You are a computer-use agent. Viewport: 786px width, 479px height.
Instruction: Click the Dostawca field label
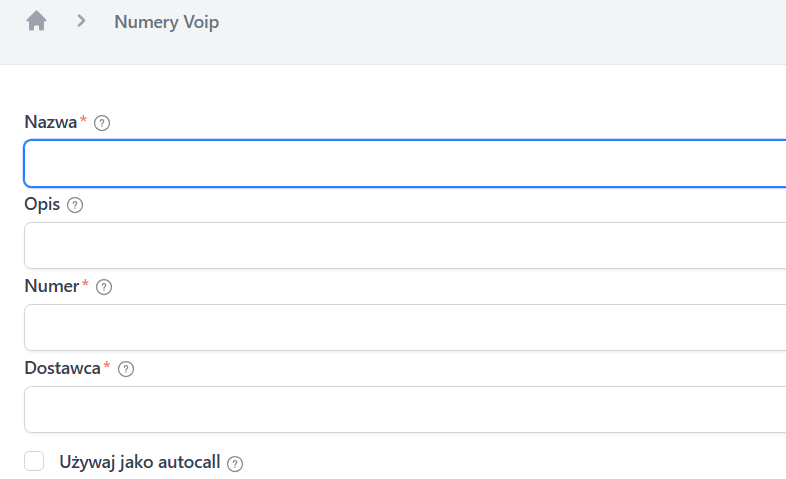tap(62, 368)
